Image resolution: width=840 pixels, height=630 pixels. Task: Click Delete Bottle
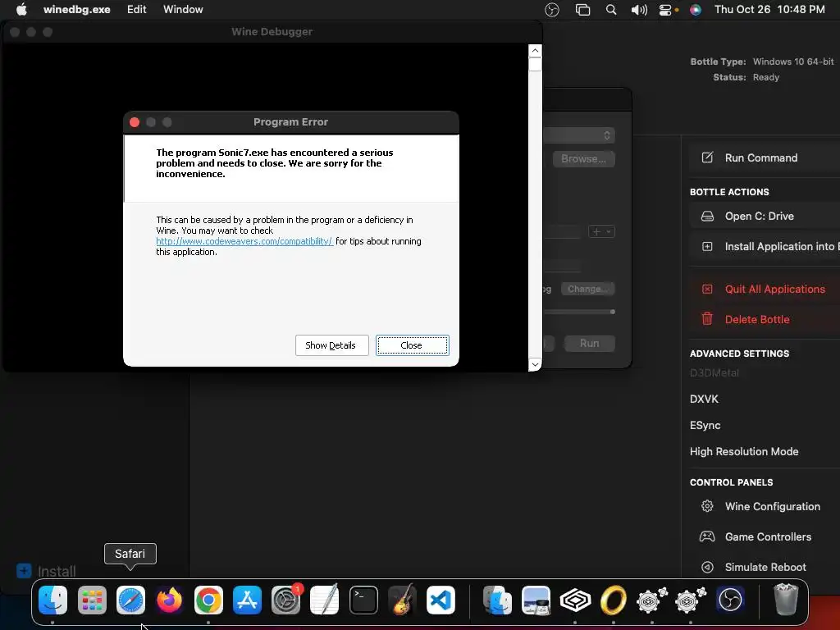(757, 319)
